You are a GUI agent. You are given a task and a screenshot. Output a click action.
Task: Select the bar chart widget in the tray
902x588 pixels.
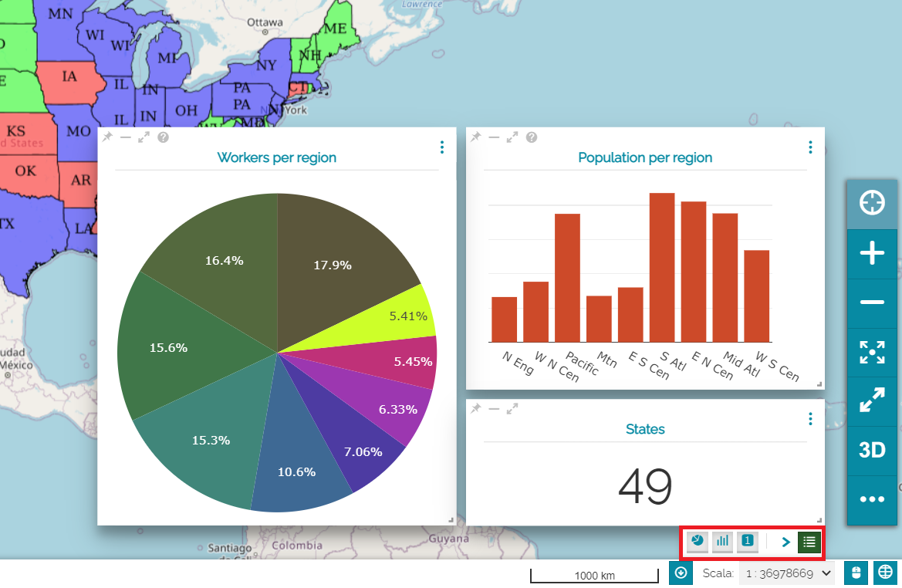click(722, 541)
